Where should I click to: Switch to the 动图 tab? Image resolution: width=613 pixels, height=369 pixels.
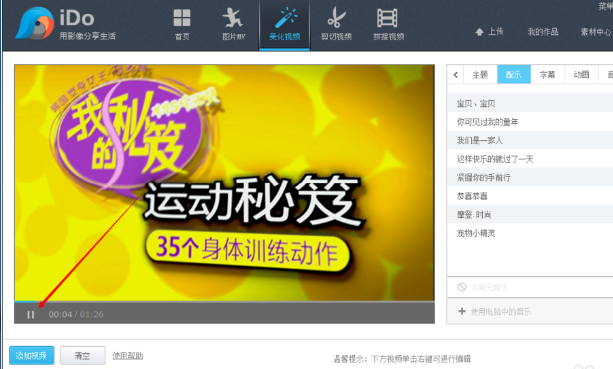click(x=581, y=75)
